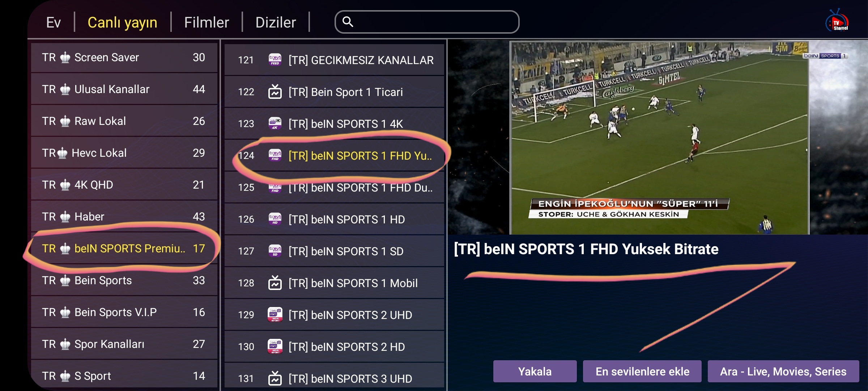Click beIN 2 logo on channel 129

[275, 315]
